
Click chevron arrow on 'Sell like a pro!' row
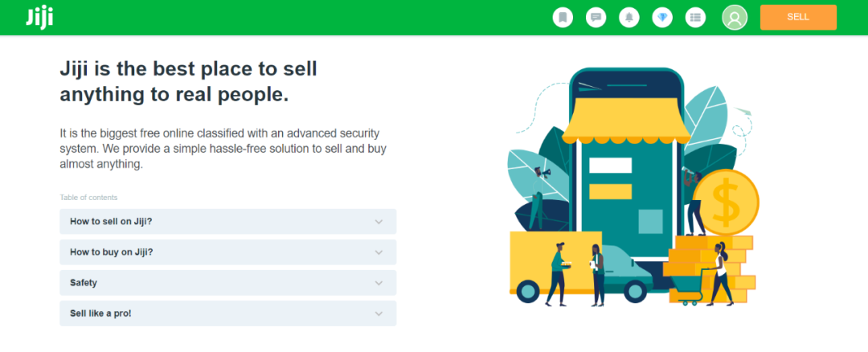pos(379,313)
